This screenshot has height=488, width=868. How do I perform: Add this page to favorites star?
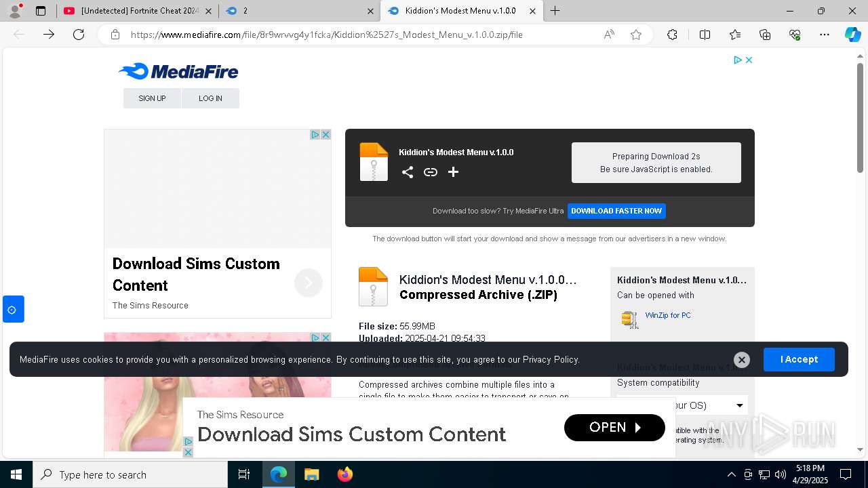coord(636,35)
